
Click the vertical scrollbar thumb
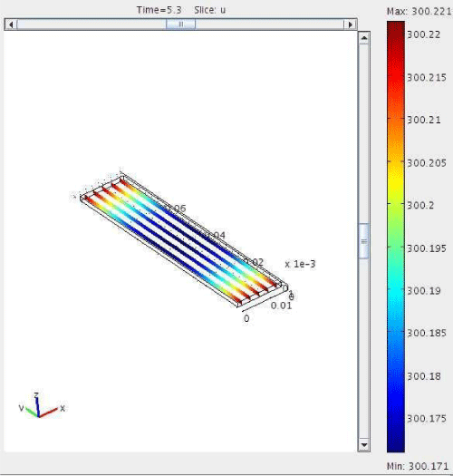click(x=364, y=241)
